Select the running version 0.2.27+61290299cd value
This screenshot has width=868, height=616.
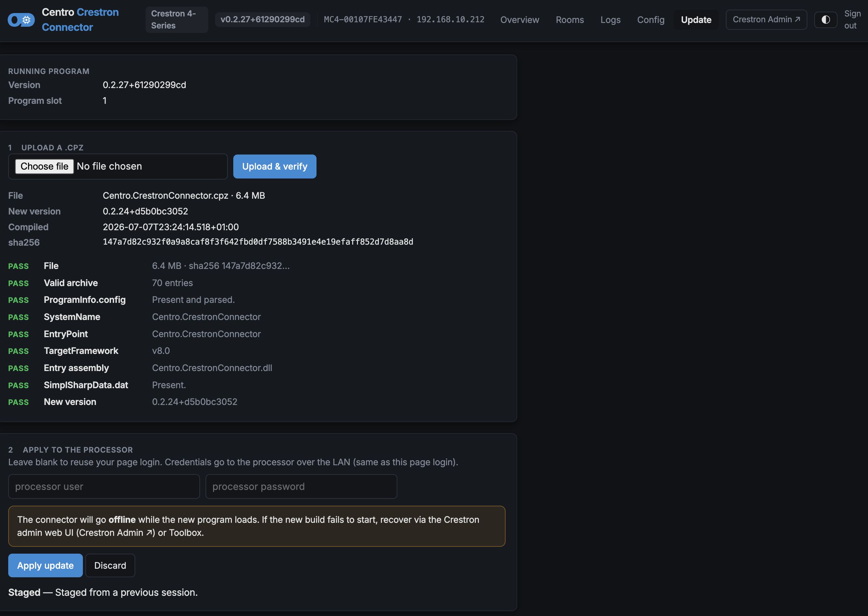pyautogui.click(x=145, y=85)
